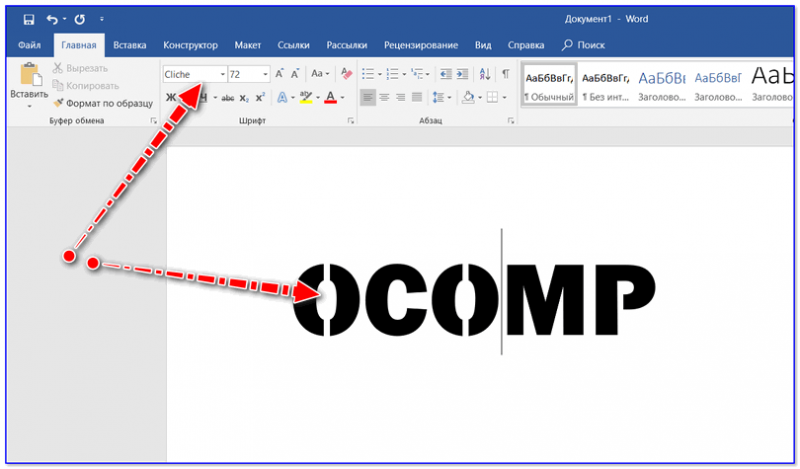Screen dimensions: 800x469
Task: Open the Шрифт dialog launcher
Action: (351, 121)
